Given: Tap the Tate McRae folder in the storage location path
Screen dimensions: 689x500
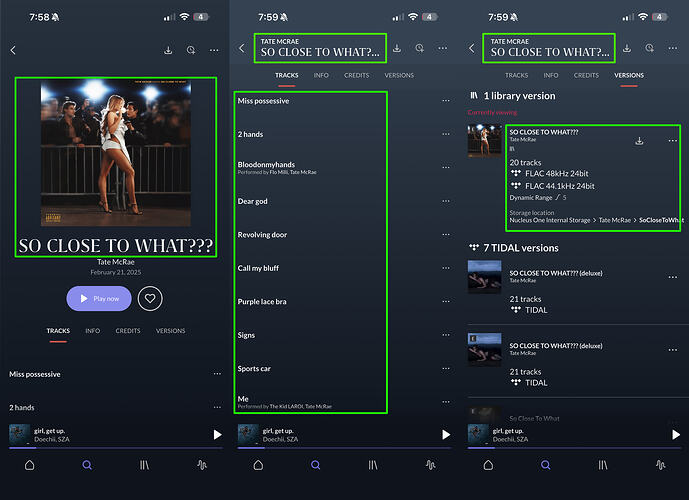Looking at the screenshot, I should tap(614, 220).
